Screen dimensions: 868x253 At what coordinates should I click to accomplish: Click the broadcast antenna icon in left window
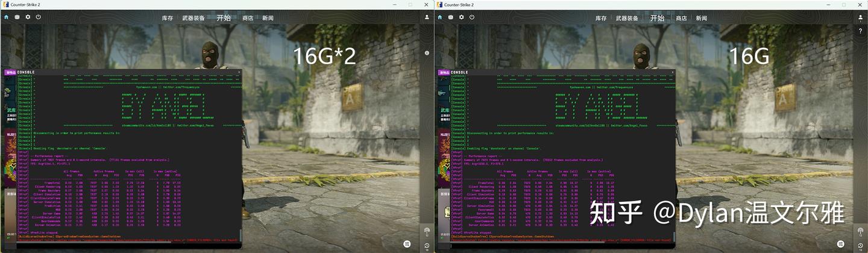point(427,231)
